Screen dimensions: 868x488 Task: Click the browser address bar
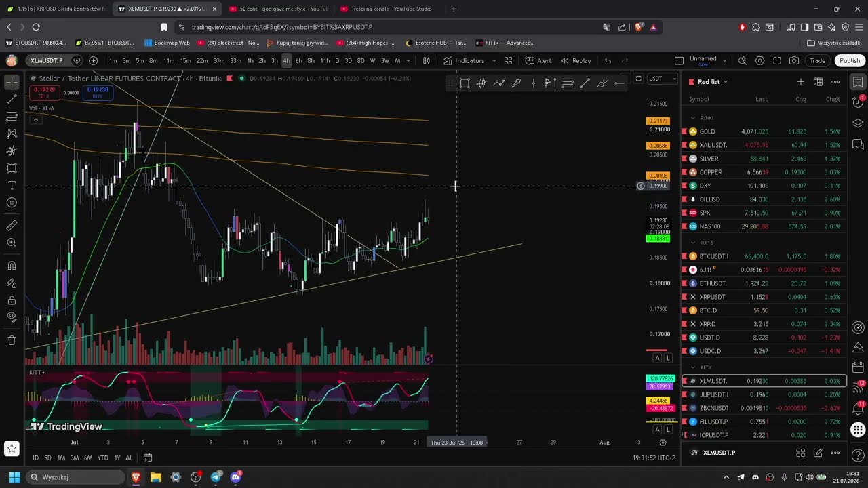coord(387,27)
